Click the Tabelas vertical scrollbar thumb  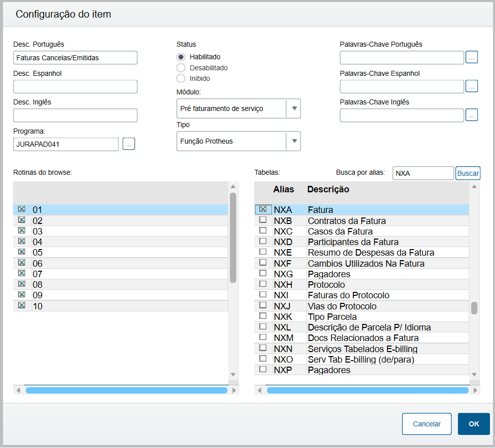[x=474, y=308]
